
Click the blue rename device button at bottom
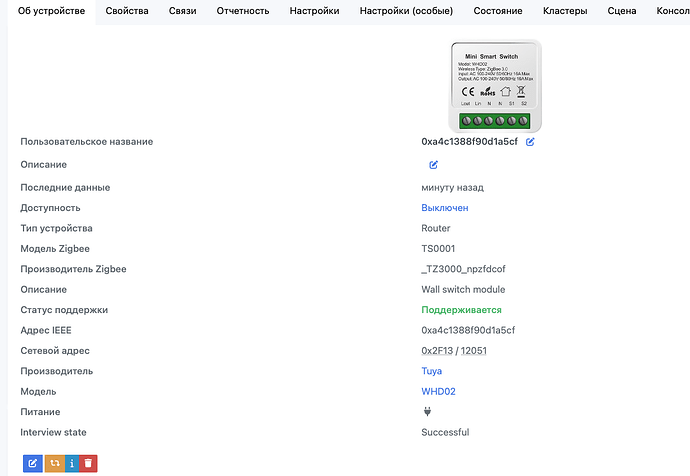pyautogui.click(x=32, y=463)
